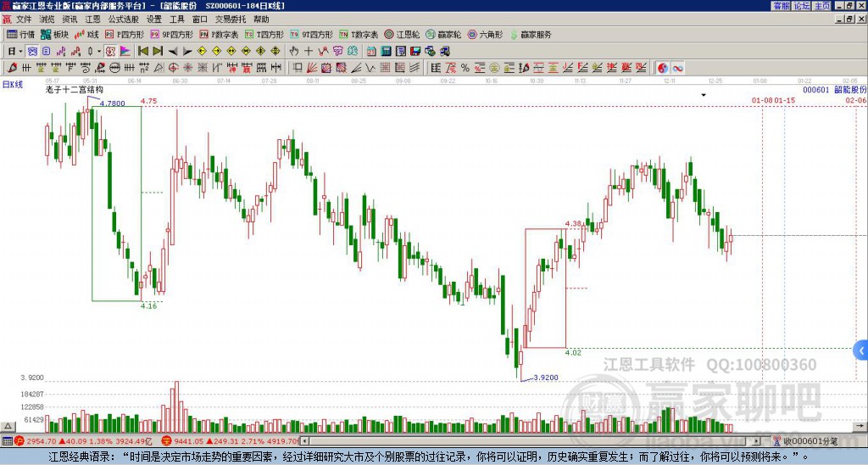
Task: Click the flag icon in second toolbar
Action: [x=125, y=52]
